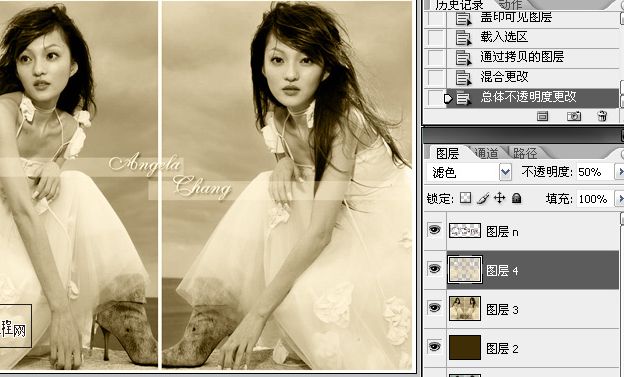Go back to 通过拷贝的图层 history state
Screen dimensions: 624x377
coord(522,57)
